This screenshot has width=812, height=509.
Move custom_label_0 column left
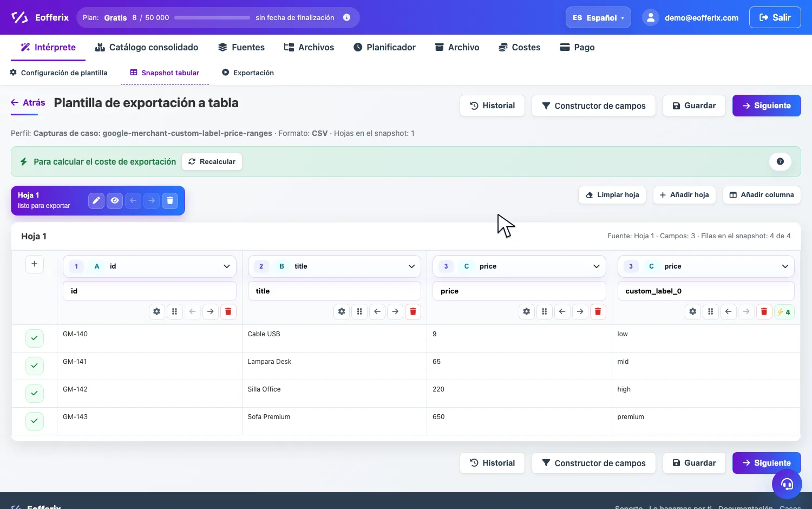point(728,311)
